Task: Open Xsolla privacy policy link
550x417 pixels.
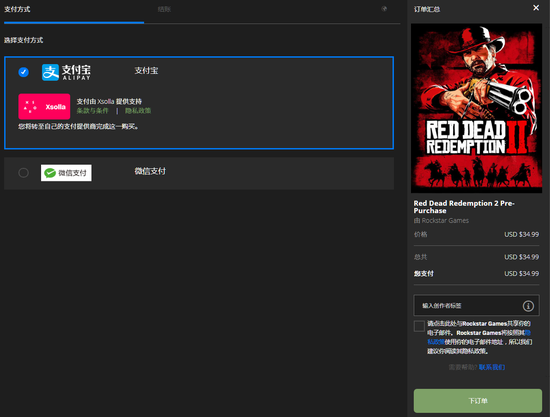Action: [138, 111]
